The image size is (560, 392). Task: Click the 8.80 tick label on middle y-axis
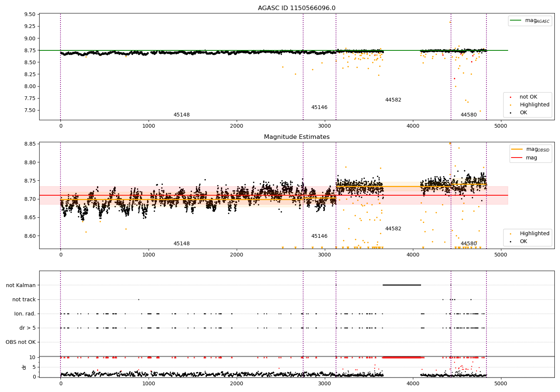pyautogui.click(x=29, y=163)
